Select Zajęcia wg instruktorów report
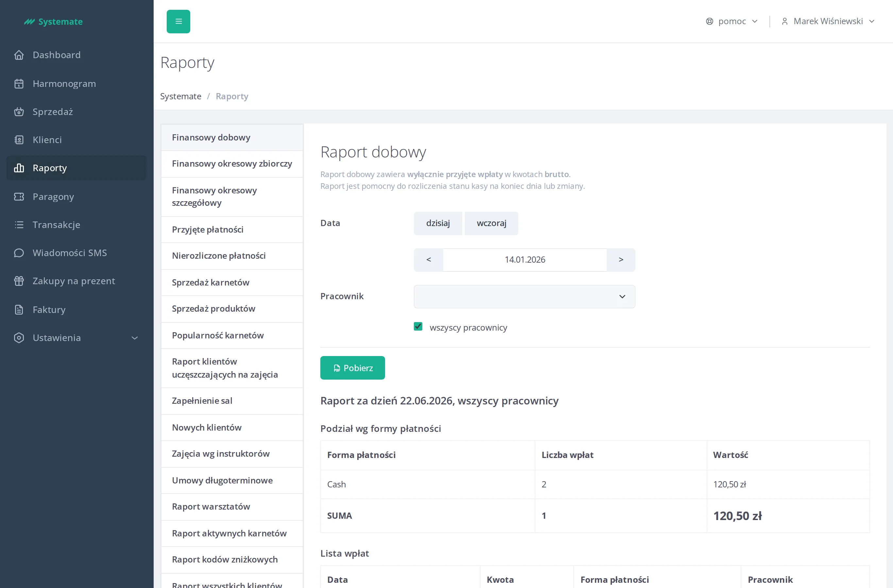893x588 pixels. pos(232,454)
